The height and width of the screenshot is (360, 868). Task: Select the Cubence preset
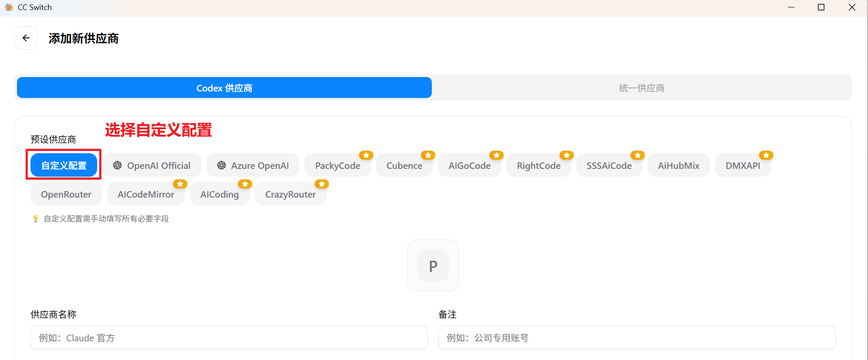[404, 165]
